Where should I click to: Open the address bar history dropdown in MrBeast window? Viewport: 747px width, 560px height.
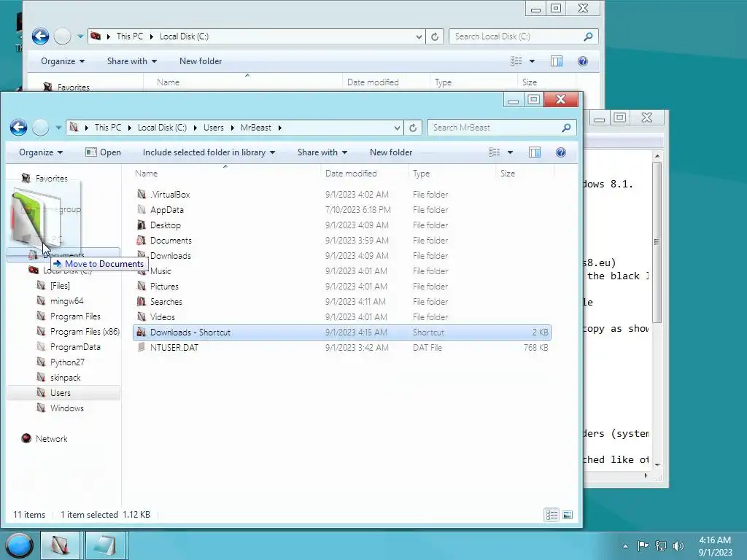click(x=397, y=128)
